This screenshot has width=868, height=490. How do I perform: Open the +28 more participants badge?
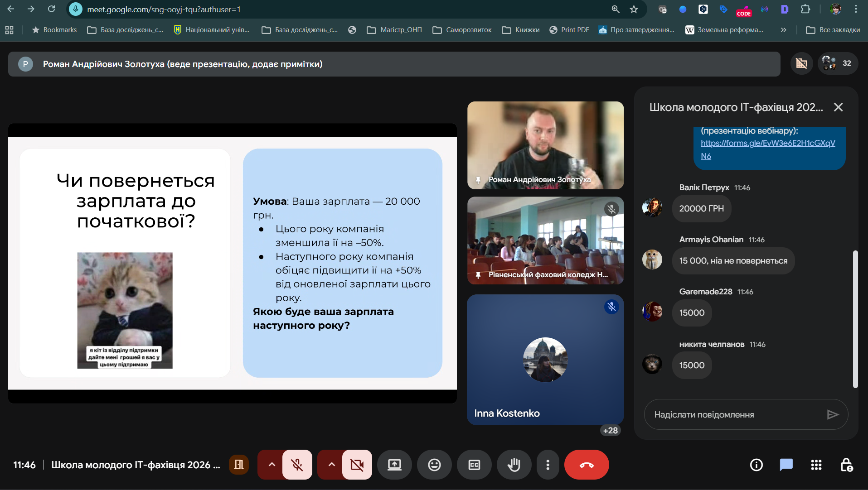pos(611,430)
